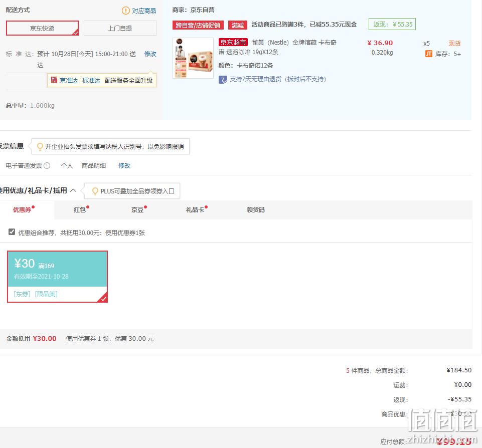
Task: Select the 京东快递 delivery option
Action: (43, 28)
